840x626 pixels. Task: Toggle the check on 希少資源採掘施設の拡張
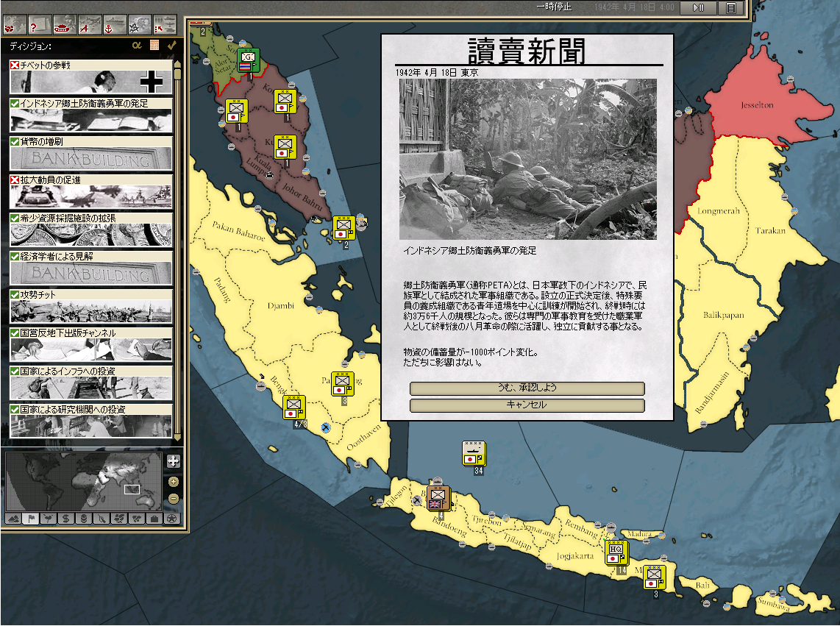coord(15,218)
